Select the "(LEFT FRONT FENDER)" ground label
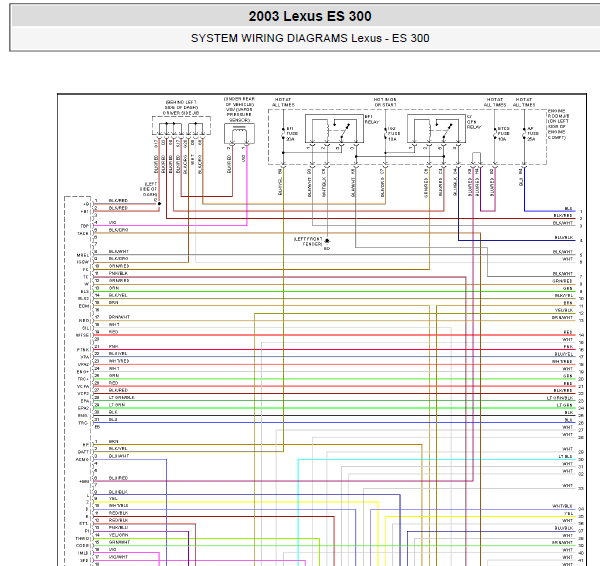Image resolution: width=600 pixels, height=566 pixels. point(308,241)
